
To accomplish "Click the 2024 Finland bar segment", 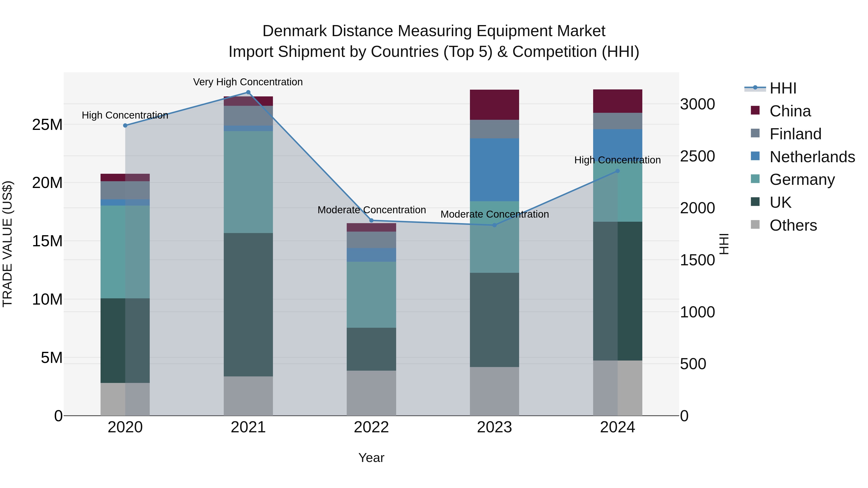I will coord(617,121).
